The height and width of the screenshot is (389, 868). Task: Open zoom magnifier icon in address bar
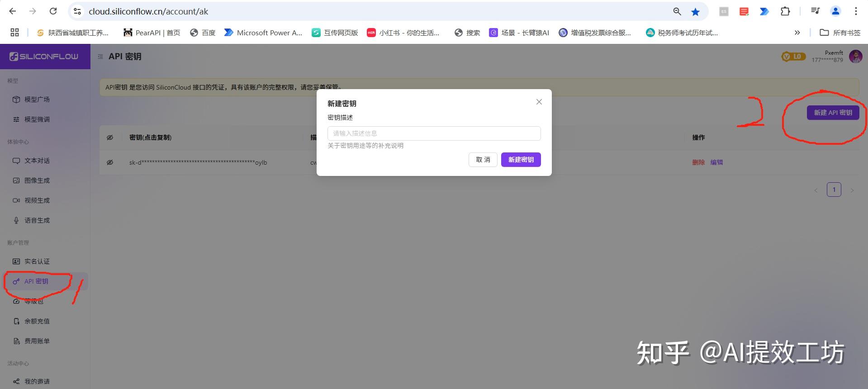click(677, 11)
